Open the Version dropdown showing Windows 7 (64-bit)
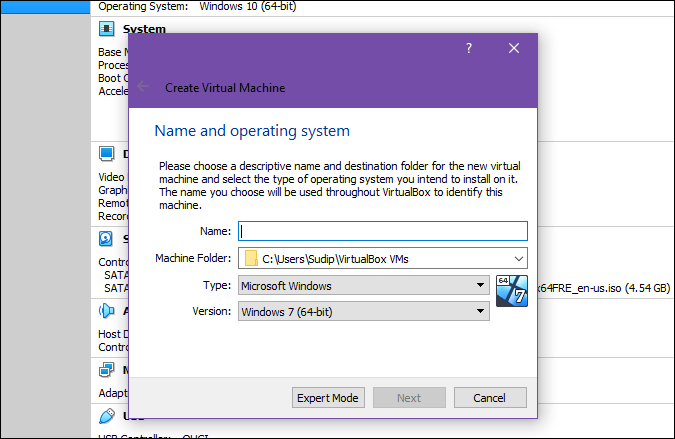Screen dimensions: 675x439 (363, 311)
